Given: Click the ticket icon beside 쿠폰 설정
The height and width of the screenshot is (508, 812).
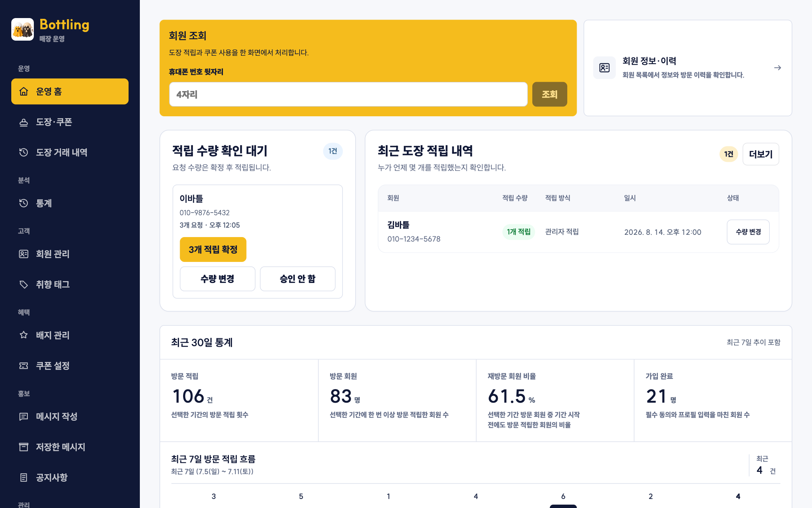Looking at the screenshot, I should [24, 366].
